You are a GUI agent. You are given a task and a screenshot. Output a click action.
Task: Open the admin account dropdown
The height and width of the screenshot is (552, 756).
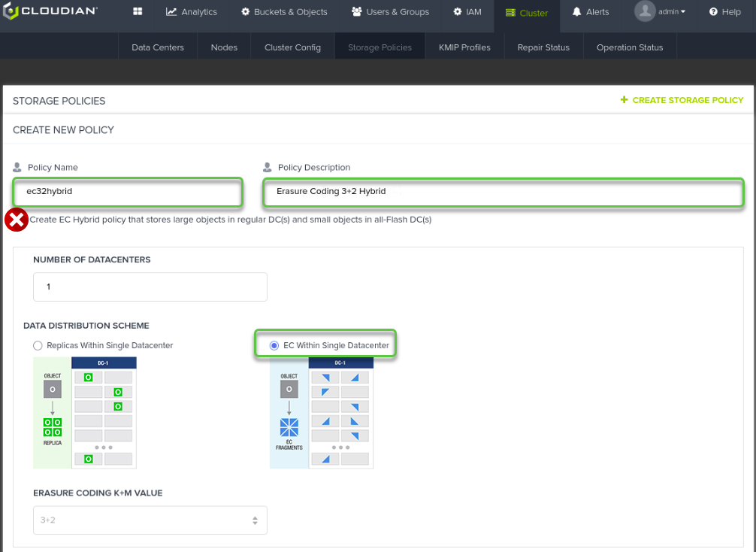(672, 12)
